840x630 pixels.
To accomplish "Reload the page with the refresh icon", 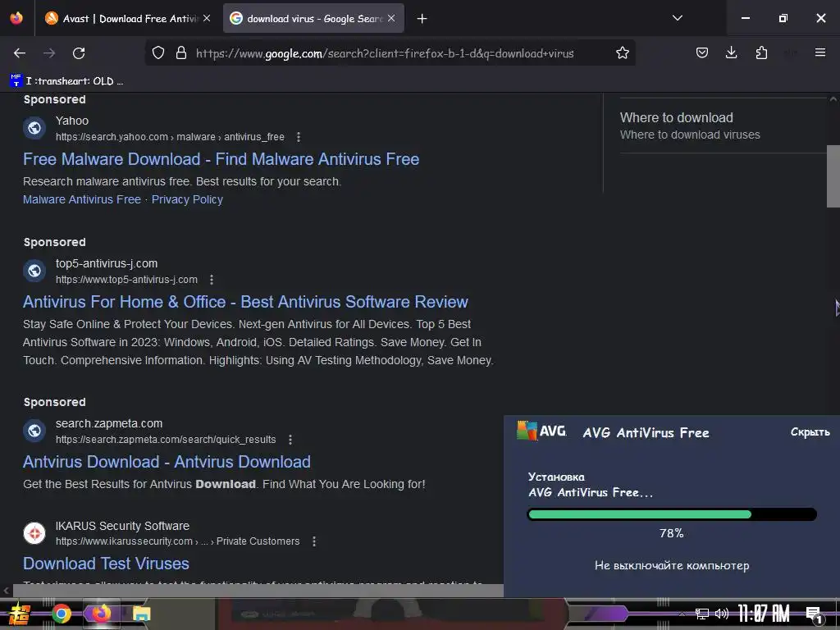I will point(79,53).
